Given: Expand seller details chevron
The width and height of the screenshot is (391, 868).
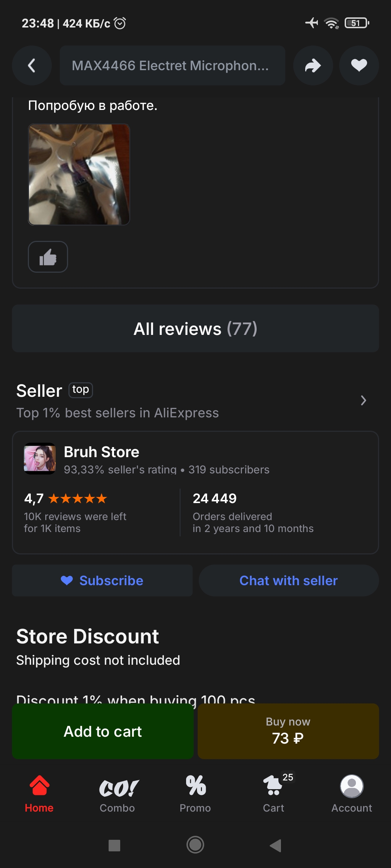Looking at the screenshot, I should click(x=363, y=400).
